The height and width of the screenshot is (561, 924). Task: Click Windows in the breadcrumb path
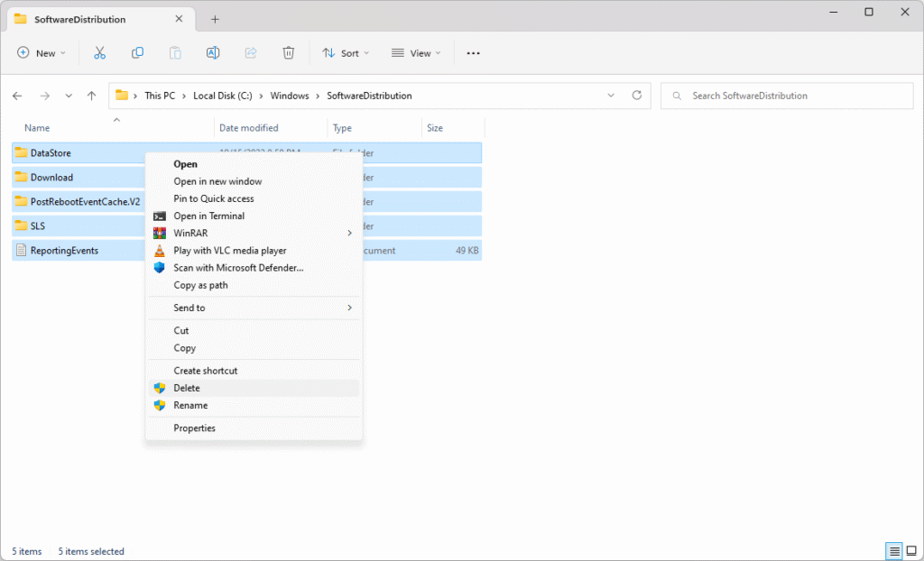pyautogui.click(x=289, y=96)
